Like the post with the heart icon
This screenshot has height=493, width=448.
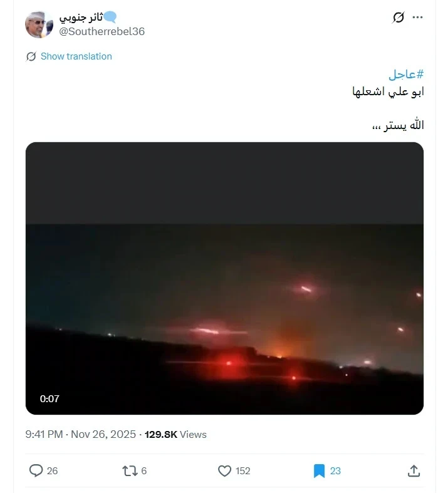(x=224, y=470)
